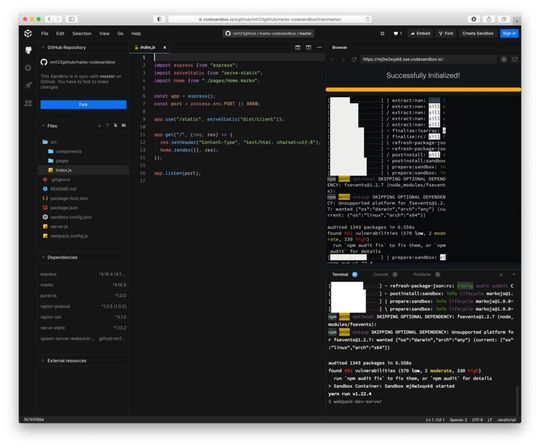
Task: Click the left split editor layout icon
Action: (x=298, y=48)
